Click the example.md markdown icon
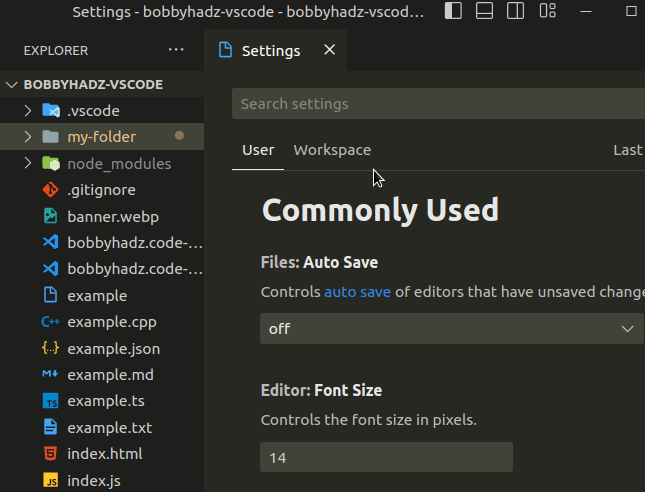The image size is (645, 492). [x=51, y=374]
